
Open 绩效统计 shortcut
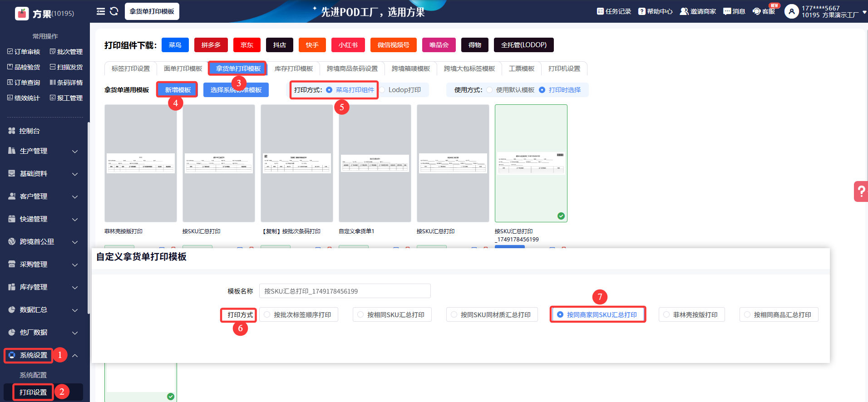pos(24,98)
